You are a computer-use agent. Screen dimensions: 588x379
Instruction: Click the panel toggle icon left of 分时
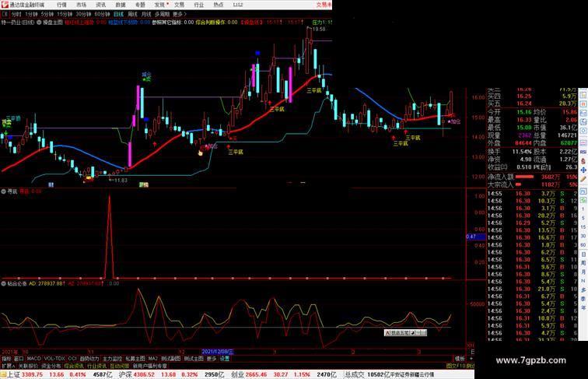5,14
